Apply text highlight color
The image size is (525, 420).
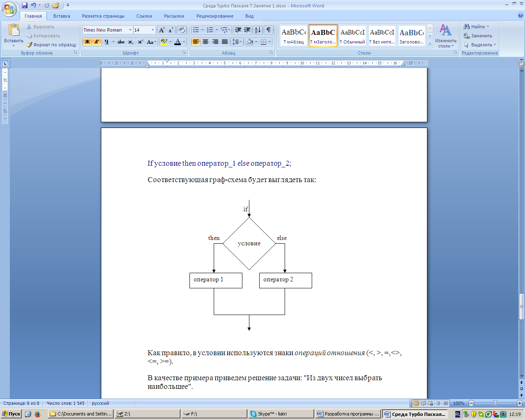click(x=164, y=42)
